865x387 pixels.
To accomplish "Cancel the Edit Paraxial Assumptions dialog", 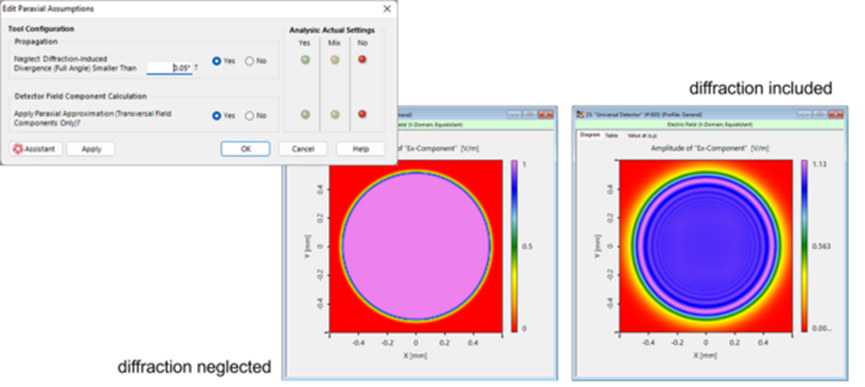I will [x=303, y=149].
